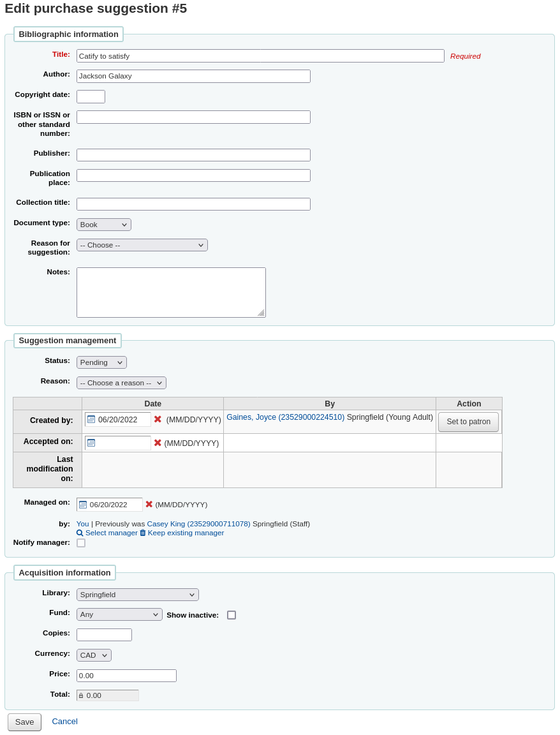Open the Accepted on date calendar picker
This screenshot has width=560, height=735.
(x=91, y=442)
